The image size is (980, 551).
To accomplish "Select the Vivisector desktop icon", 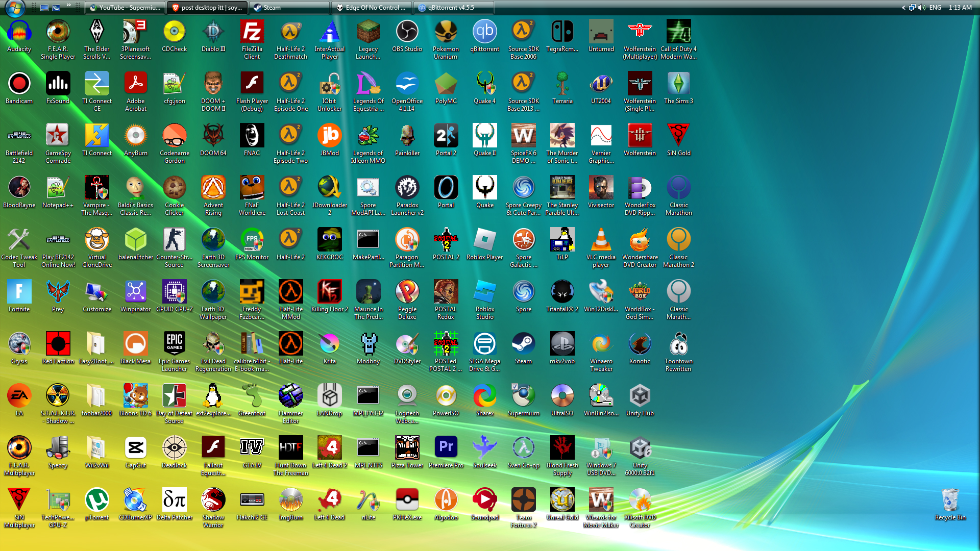I will (x=601, y=193).
